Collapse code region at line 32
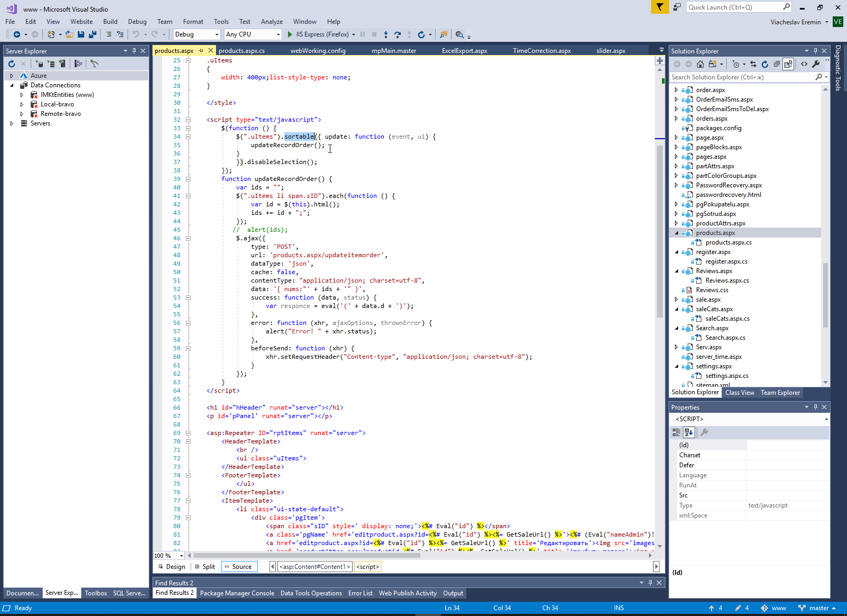 tap(188, 120)
